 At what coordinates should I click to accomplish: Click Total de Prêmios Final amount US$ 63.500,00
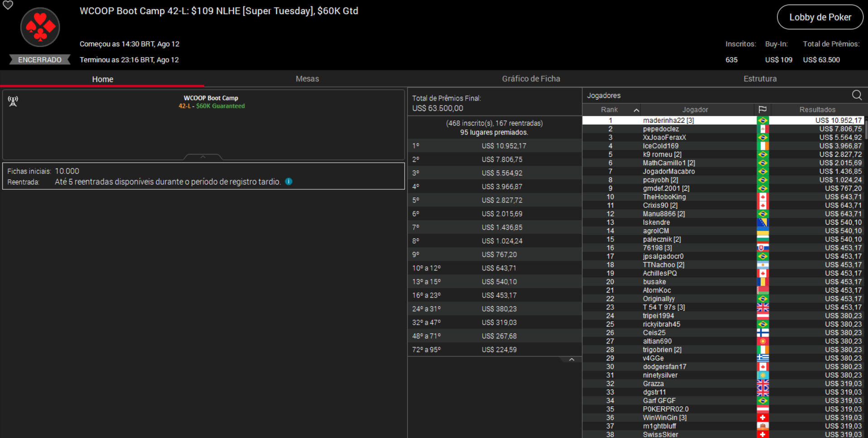point(438,108)
